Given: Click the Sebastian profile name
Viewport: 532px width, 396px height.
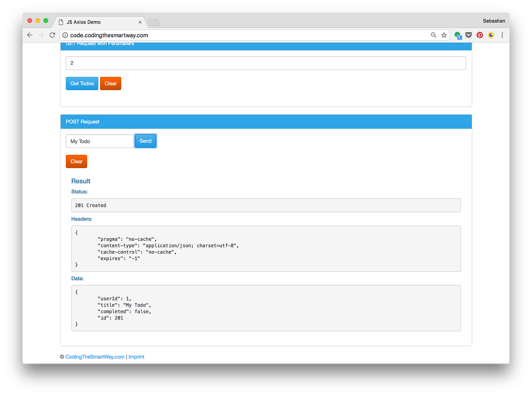Looking at the screenshot, I should (494, 21).
